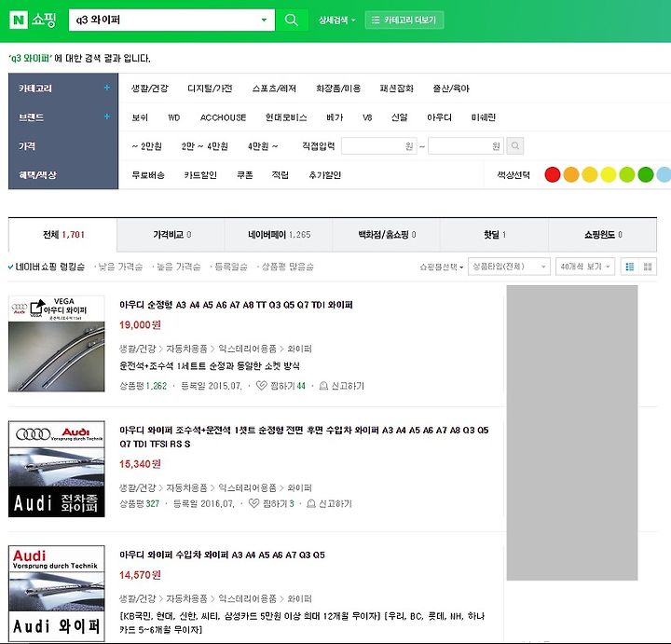Image resolution: width=671 pixels, height=644 pixels.
Task: Pick the red color swatch
Action: click(553, 174)
